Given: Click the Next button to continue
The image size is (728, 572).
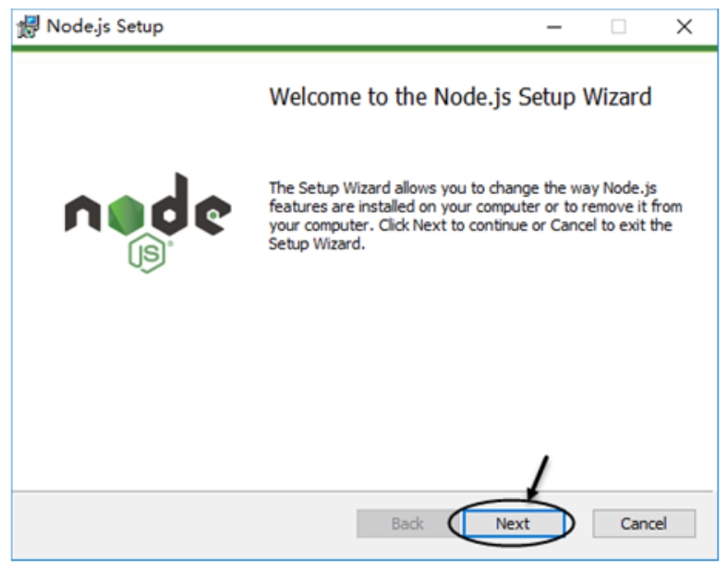Looking at the screenshot, I should tap(513, 524).
